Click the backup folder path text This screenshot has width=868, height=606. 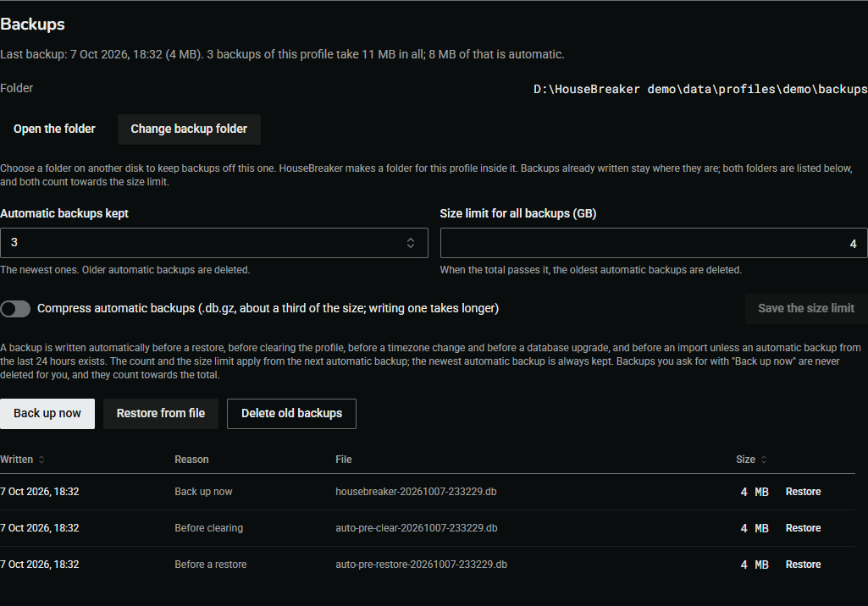(x=700, y=89)
